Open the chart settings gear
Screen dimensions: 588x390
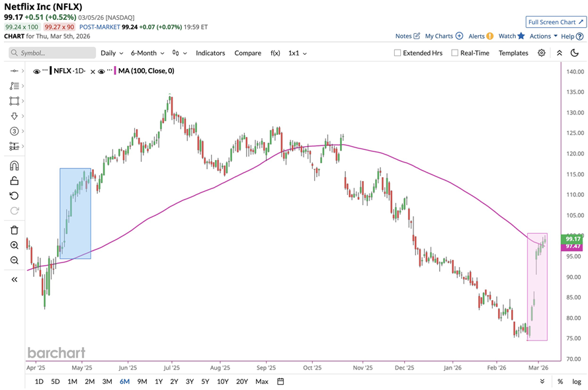tap(542, 53)
